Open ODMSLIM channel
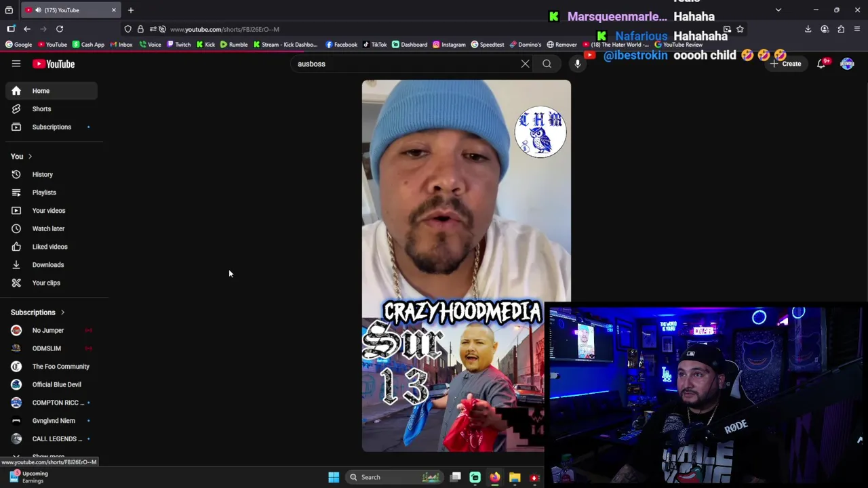This screenshot has height=488, width=868. [52, 348]
